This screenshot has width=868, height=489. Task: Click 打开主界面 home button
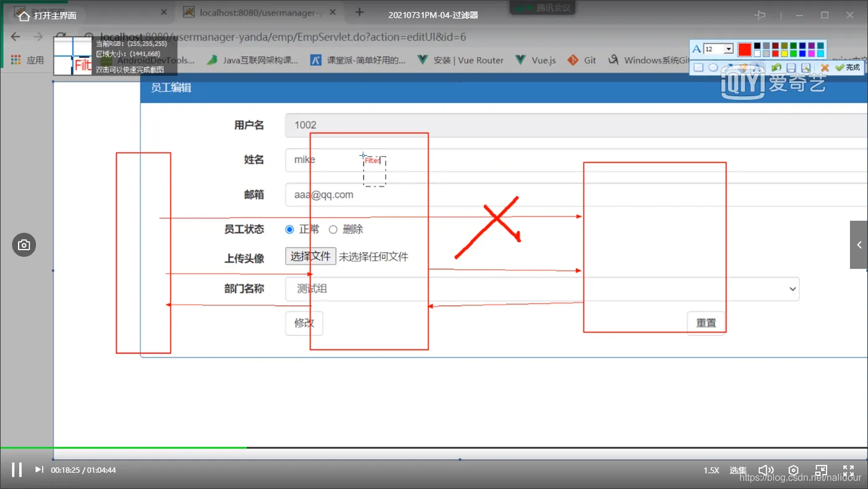point(48,16)
